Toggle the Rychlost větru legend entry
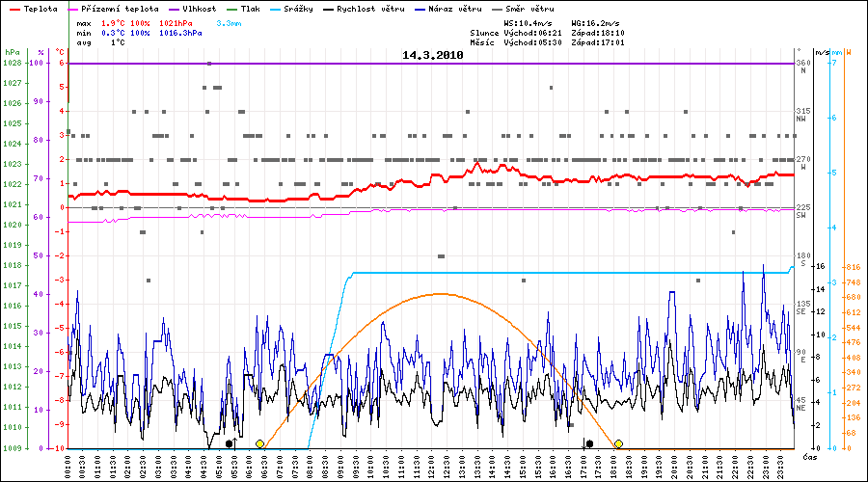 coord(376,9)
